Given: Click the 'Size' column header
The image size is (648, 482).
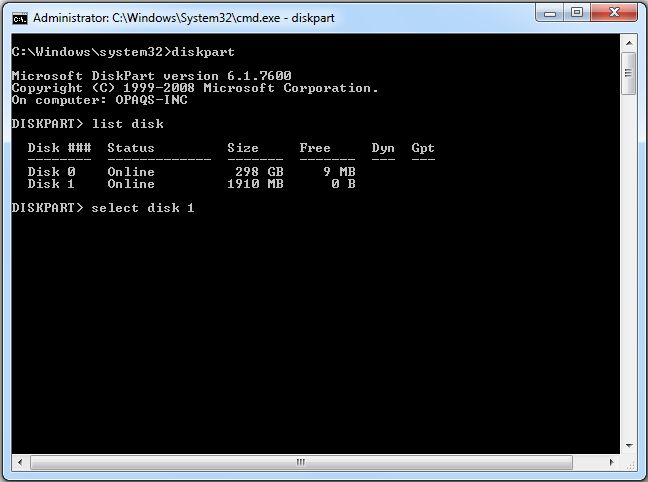Looking at the screenshot, I should click(x=243, y=148).
